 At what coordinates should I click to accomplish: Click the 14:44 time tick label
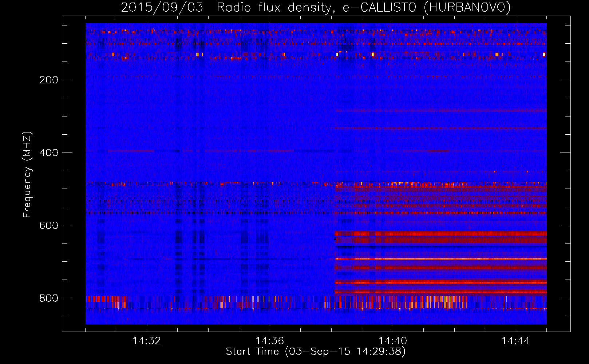click(x=516, y=341)
